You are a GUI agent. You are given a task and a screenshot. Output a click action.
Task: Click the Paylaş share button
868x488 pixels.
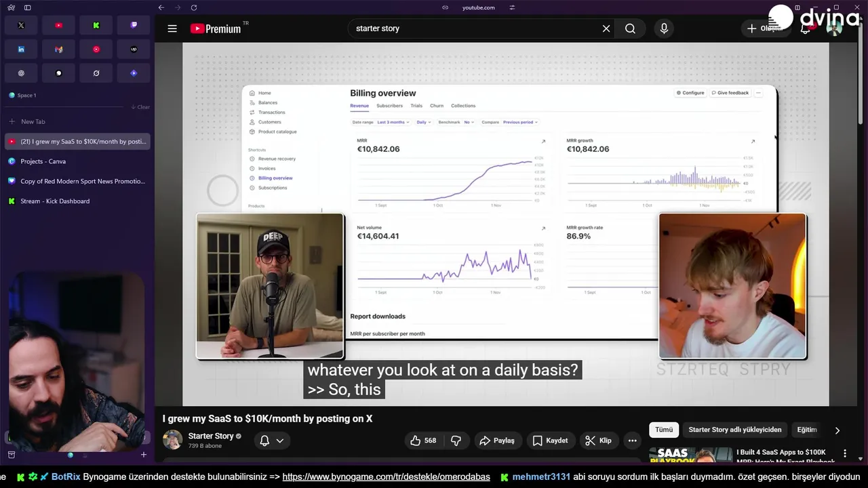497,441
